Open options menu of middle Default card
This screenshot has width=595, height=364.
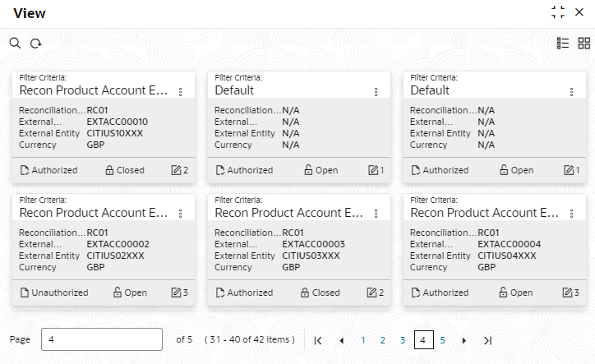tap(376, 92)
